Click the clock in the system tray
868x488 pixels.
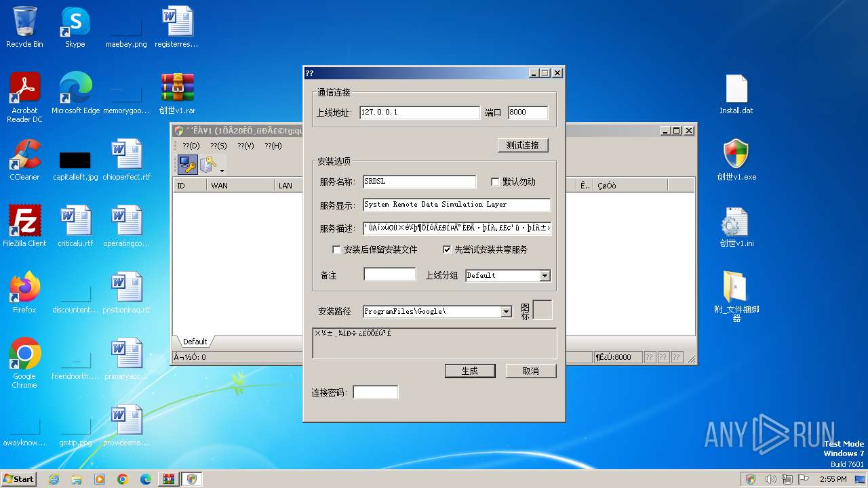tap(833, 479)
